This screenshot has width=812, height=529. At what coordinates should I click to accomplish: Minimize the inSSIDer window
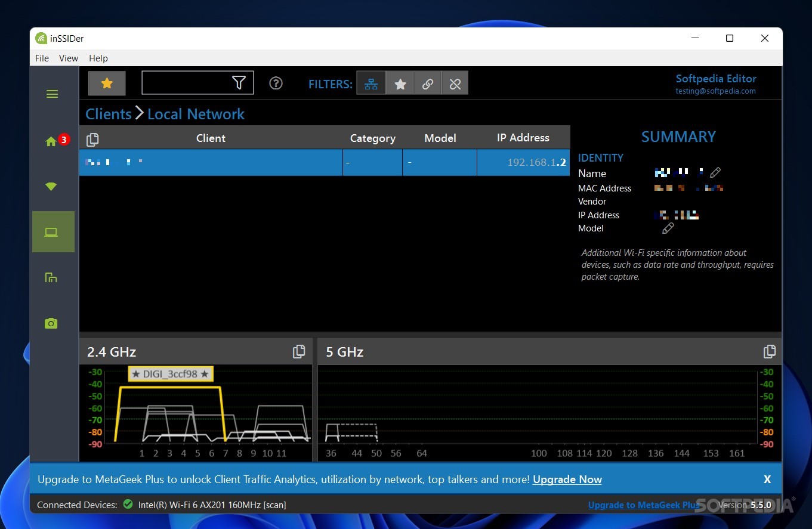695,38
